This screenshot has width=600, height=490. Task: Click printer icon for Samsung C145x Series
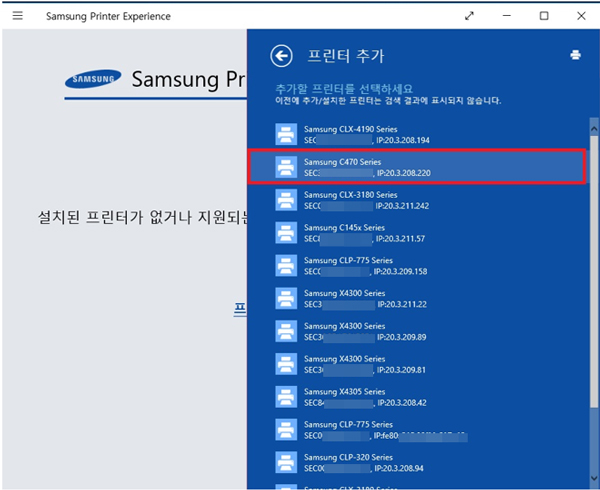click(x=286, y=233)
